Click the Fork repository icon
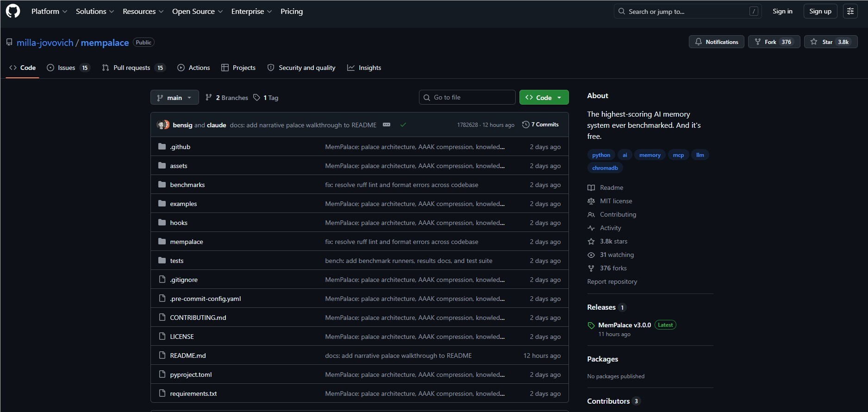868x412 pixels. pos(758,42)
